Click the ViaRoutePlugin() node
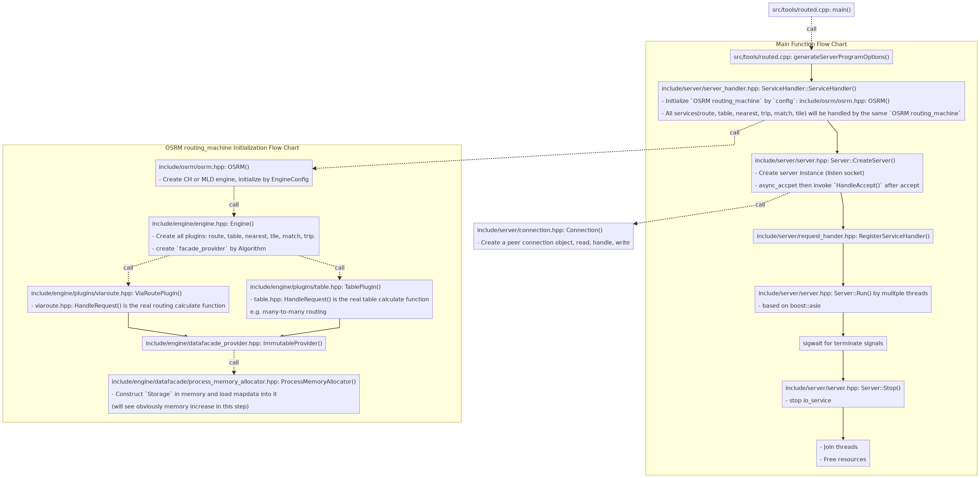The width and height of the screenshot is (980, 478). [128, 300]
